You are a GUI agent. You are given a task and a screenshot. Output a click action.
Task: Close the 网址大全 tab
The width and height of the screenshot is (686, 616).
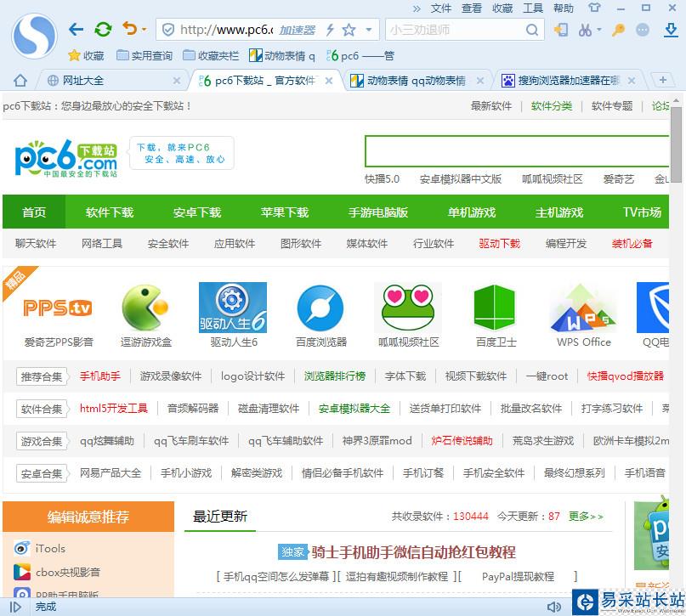[176, 81]
